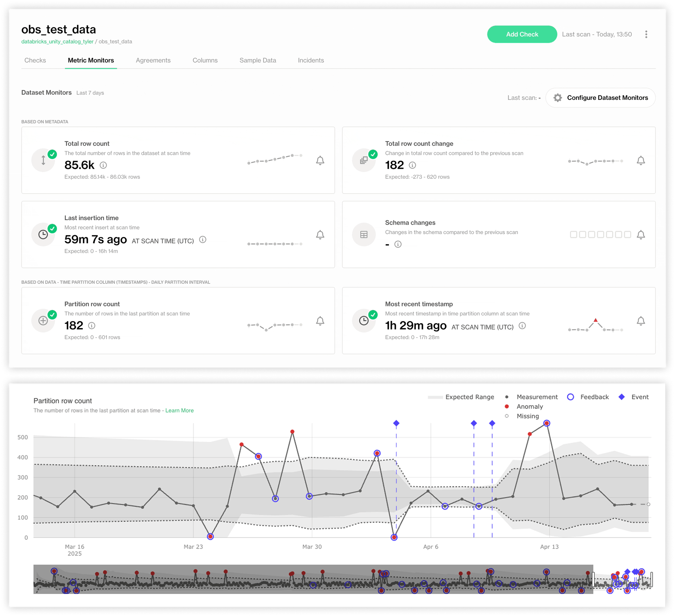Click info icon beside Partition row count 182
Image resolution: width=675 pixels, height=616 pixels.
click(91, 325)
